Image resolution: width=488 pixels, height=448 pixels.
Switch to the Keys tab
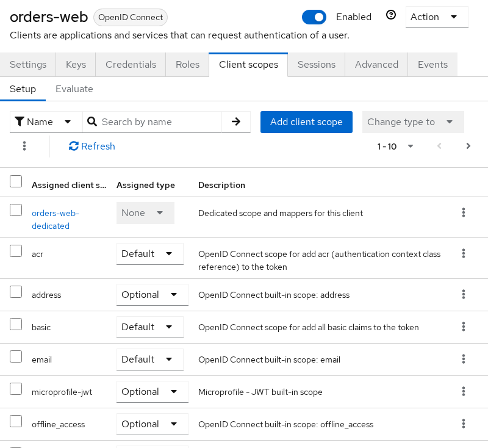(76, 65)
